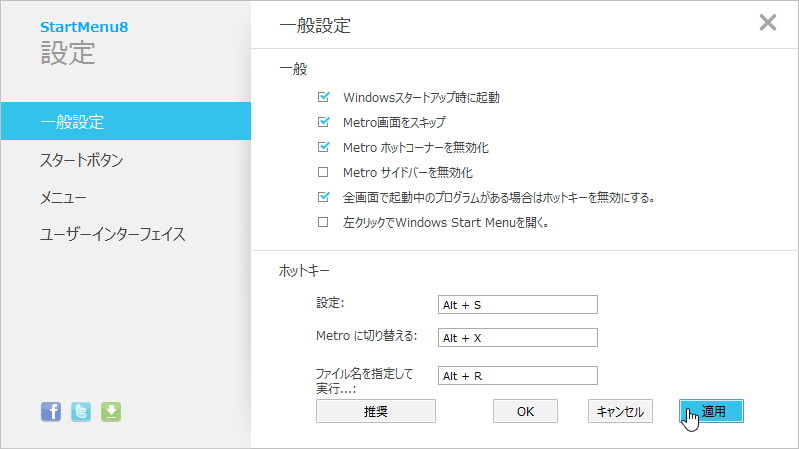Click the 推奨 button
The height and width of the screenshot is (449, 799).
click(x=376, y=411)
